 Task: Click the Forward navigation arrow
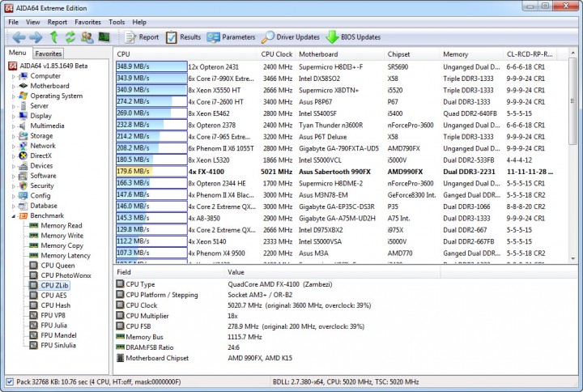pos(36,37)
